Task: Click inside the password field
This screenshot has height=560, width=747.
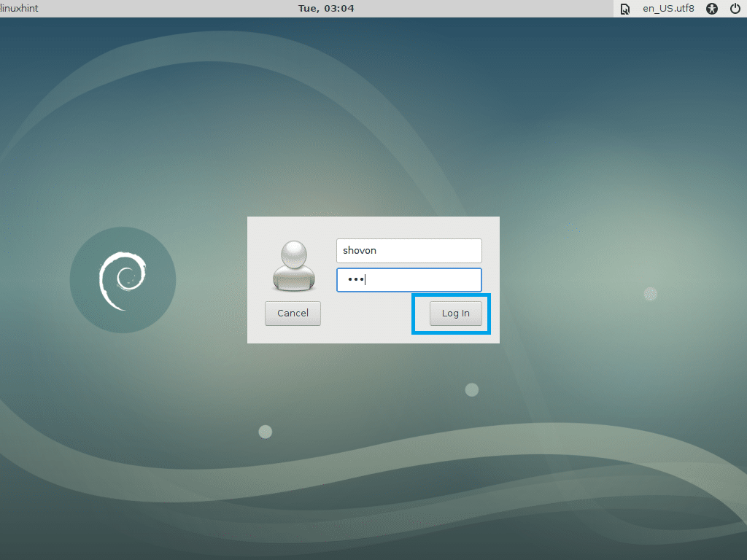Action: tap(409, 280)
